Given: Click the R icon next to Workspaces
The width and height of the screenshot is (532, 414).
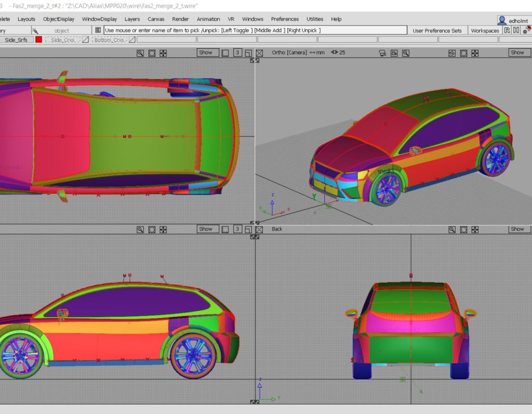Looking at the screenshot, I should pyautogui.click(x=507, y=30).
